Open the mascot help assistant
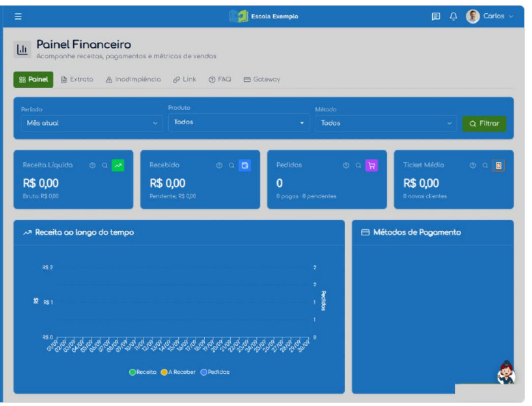Screen dimensions: 532x406 click(x=506, y=373)
